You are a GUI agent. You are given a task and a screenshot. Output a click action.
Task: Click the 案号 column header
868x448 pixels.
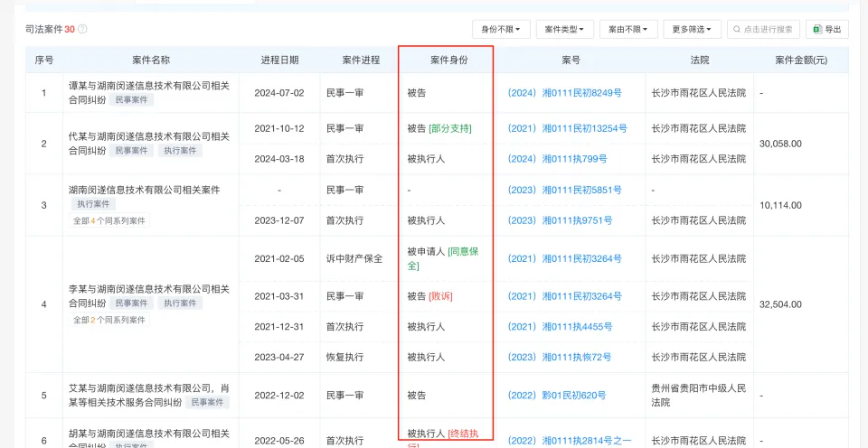(571, 61)
